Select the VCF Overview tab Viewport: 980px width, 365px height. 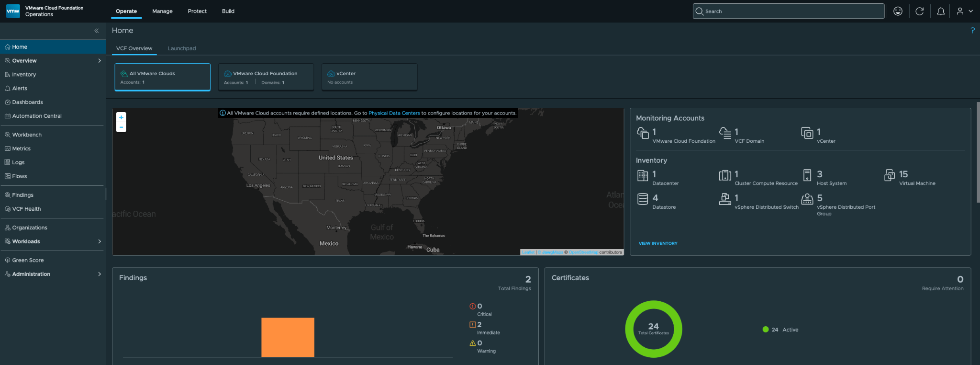134,48
